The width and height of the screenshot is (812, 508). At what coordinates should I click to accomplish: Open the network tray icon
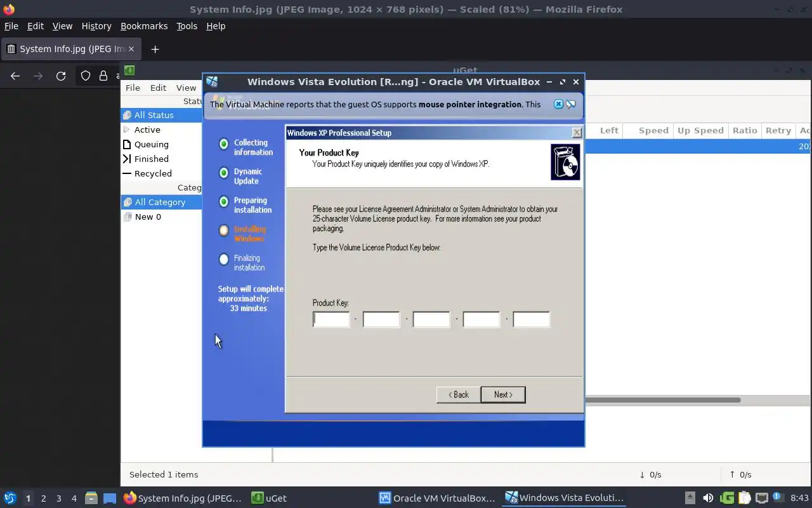click(x=761, y=498)
